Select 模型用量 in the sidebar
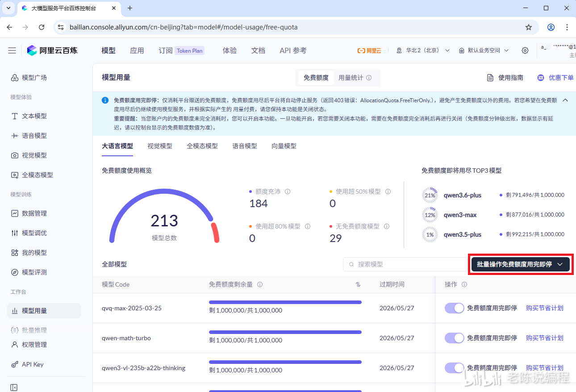This screenshot has width=576, height=392. tap(44, 311)
